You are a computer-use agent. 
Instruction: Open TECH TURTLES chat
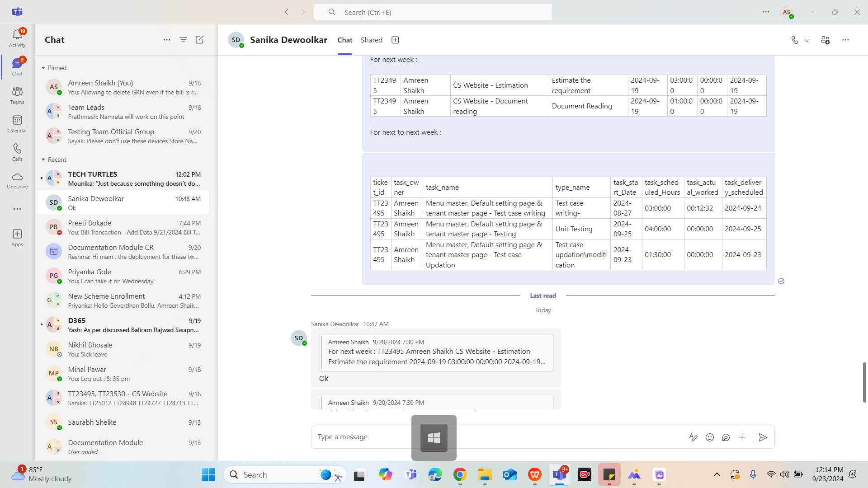(x=123, y=178)
